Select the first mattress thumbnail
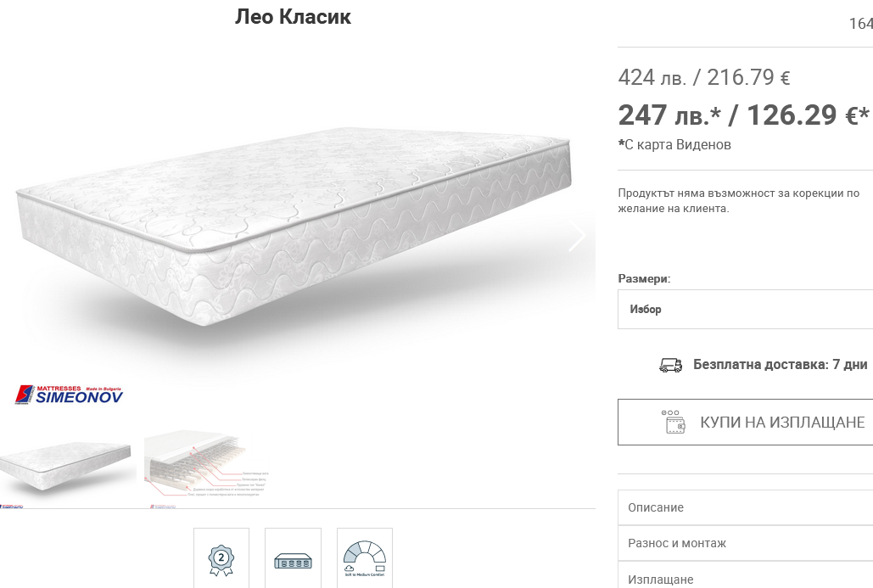 (65, 468)
